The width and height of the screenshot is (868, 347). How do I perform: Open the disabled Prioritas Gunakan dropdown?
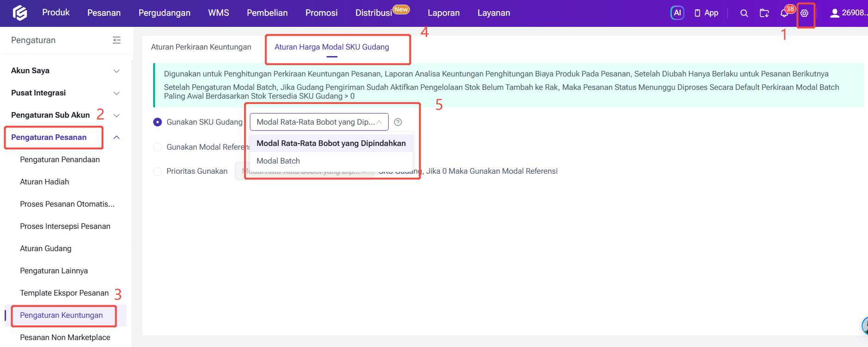click(x=304, y=171)
